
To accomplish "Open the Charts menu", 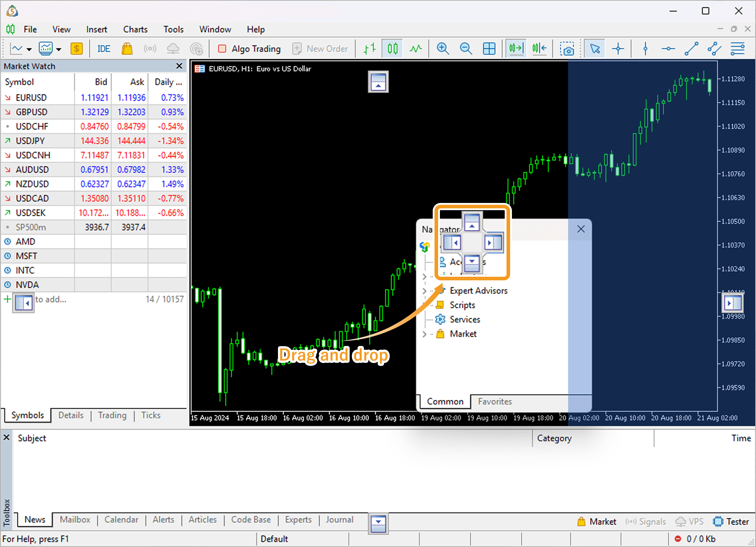I will click(x=135, y=29).
